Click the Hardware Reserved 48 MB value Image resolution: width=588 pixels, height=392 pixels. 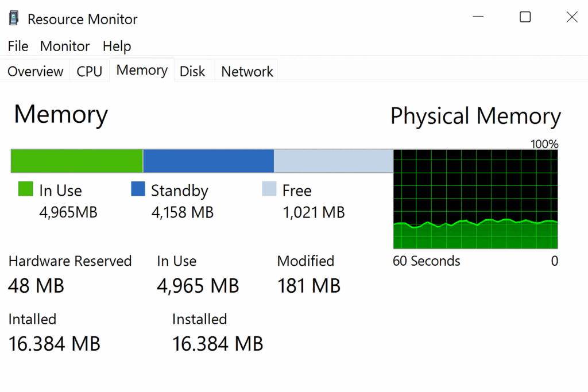(36, 285)
